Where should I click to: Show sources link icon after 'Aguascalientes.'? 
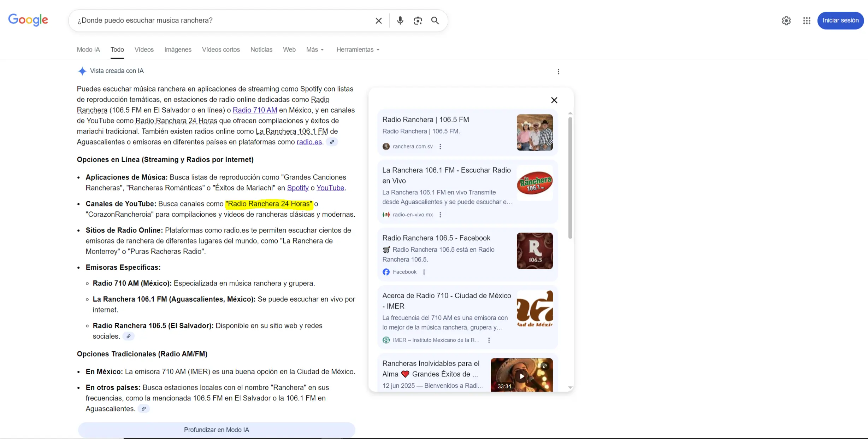pyautogui.click(x=143, y=409)
